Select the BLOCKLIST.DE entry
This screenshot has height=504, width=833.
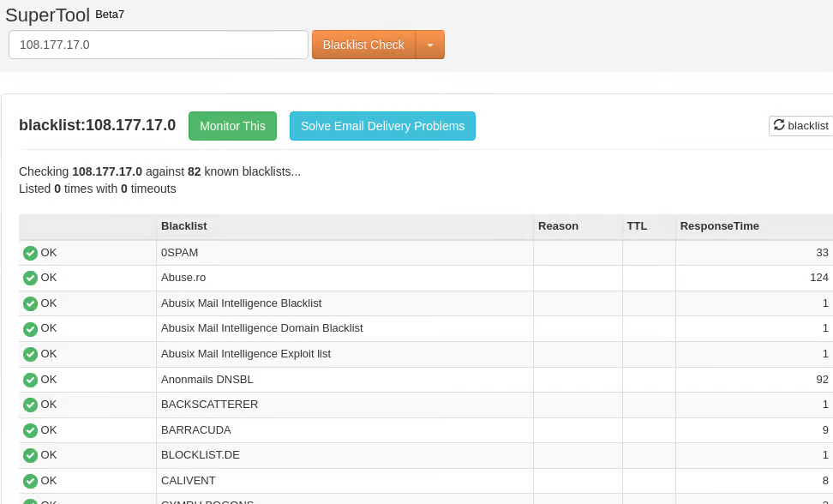pos(201,455)
